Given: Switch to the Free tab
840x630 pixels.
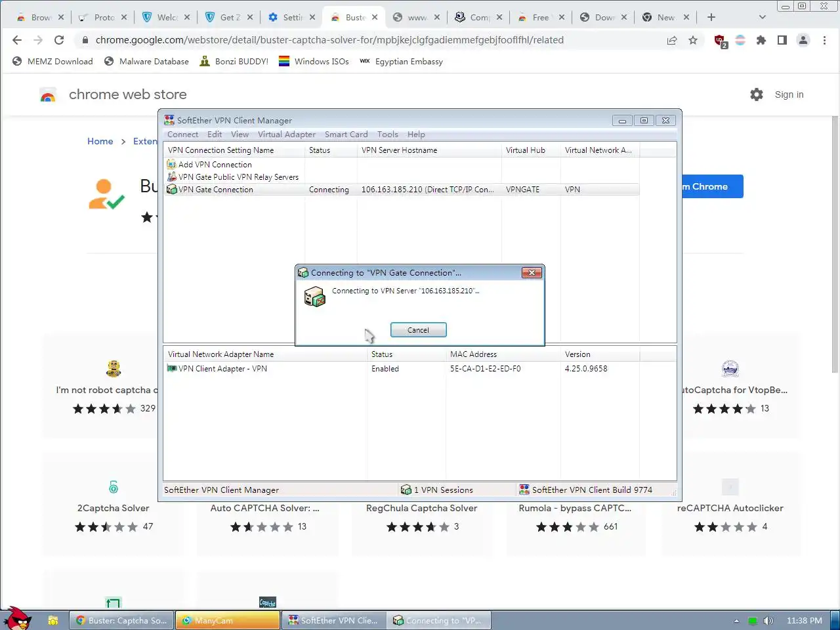Looking at the screenshot, I should (539, 17).
